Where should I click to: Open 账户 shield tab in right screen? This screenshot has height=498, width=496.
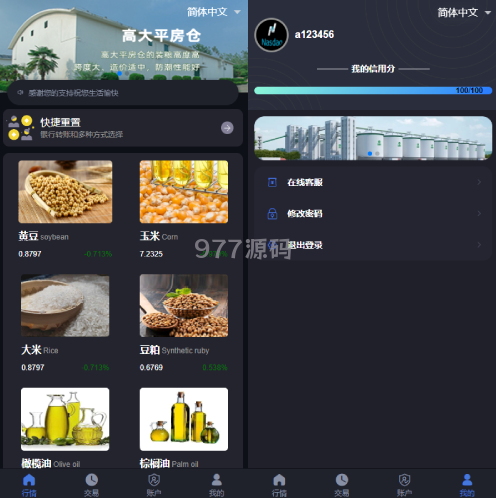pyautogui.click(x=404, y=485)
